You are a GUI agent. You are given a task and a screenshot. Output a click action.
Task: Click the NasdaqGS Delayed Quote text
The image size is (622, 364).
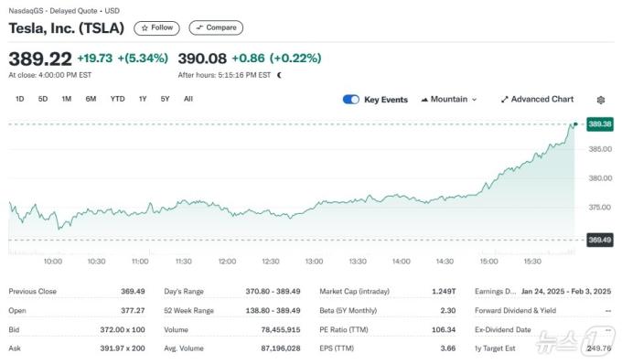(x=64, y=11)
